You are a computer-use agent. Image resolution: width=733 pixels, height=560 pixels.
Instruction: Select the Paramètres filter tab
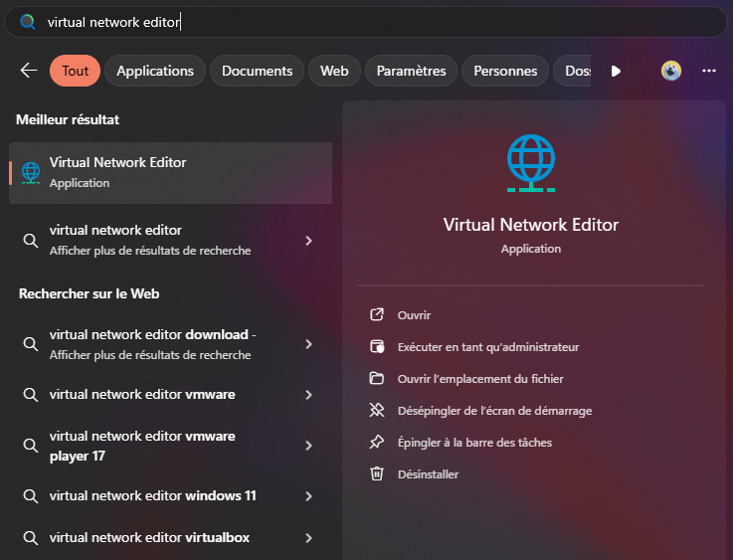[x=411, y=71]
